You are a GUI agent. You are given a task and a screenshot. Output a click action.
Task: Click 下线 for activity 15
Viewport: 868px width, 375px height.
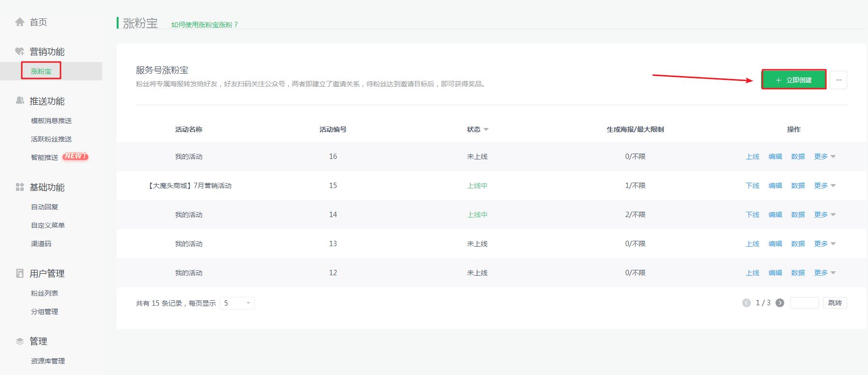tap(753, 186)
